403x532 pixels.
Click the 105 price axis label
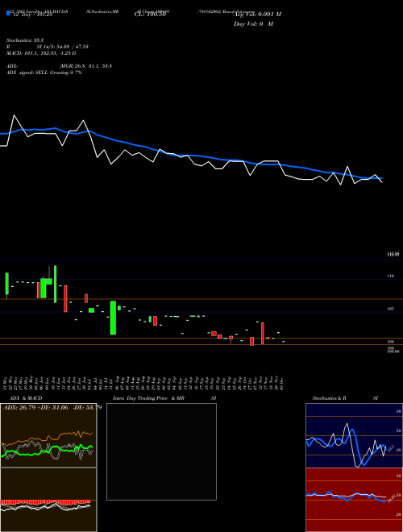point(391,309)
